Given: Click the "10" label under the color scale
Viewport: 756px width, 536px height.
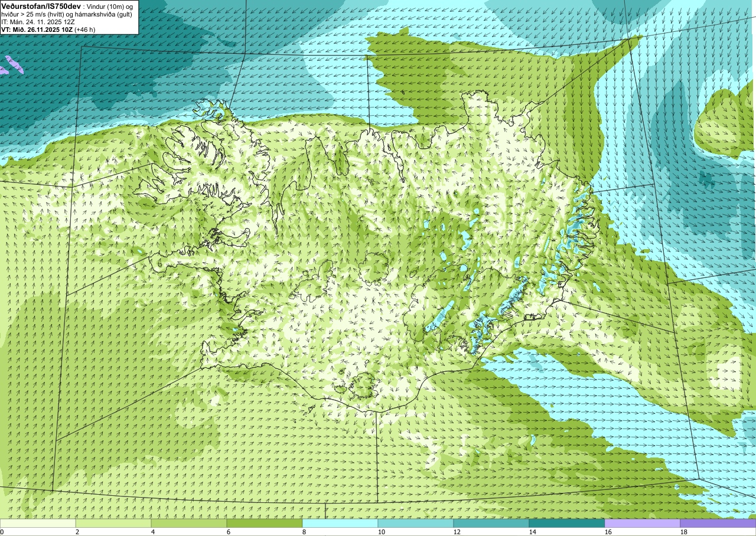Looking at the screenshot, I should point(382,532).
